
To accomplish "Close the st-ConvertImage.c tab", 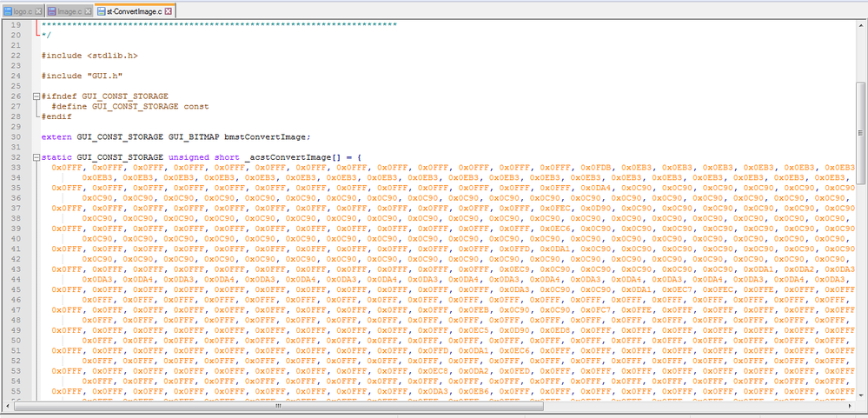I will (x=169, y=11).
